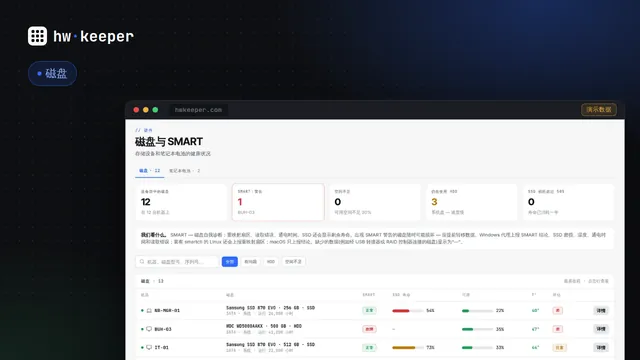Viewport: 640px width, 360px height.
Task: Click the SMART column header
Action: (369, 295)
